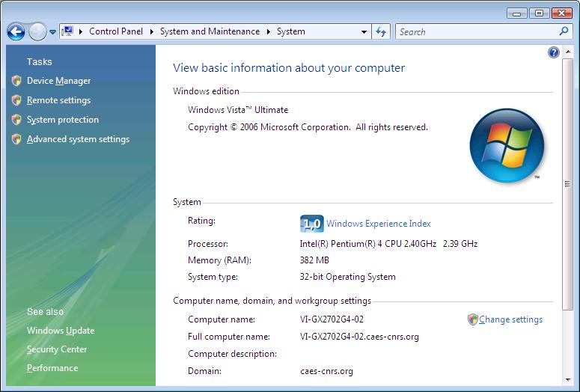Click the Forward navigation round button

click(37, 32)
